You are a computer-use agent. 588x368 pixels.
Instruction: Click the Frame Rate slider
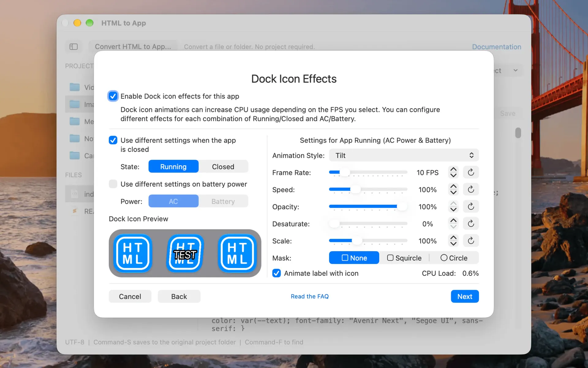coord(368,172)
